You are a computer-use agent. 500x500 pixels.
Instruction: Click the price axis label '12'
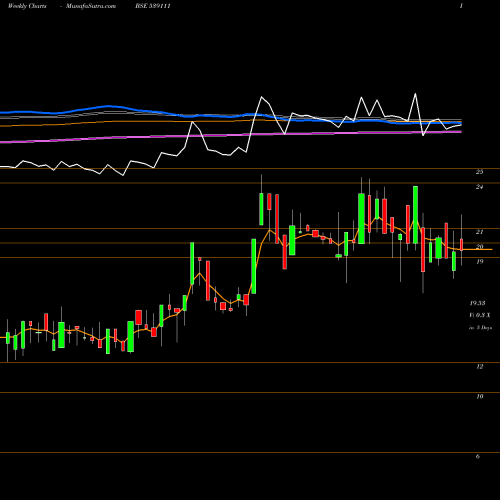(x=479, y=367)
